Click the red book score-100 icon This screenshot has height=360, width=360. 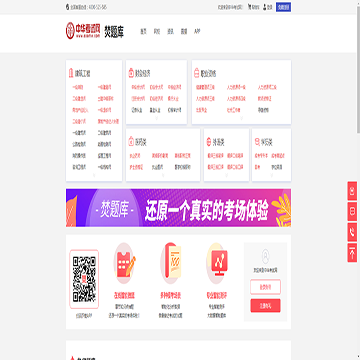(x=171, y=263)
